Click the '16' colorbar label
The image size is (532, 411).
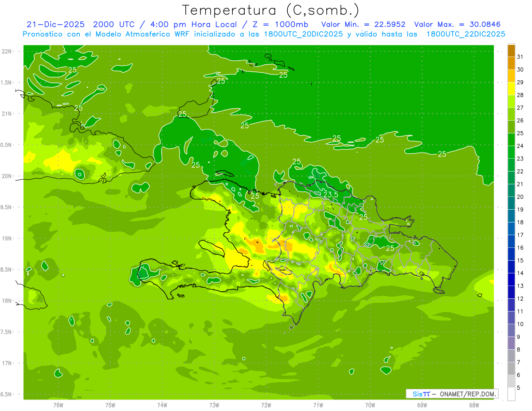click(x=520, y=248)
